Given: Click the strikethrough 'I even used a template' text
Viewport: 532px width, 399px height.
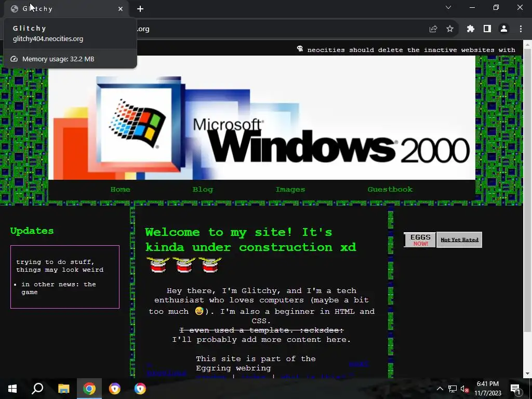Looking at the screenshot, I should tap(261, 330).
